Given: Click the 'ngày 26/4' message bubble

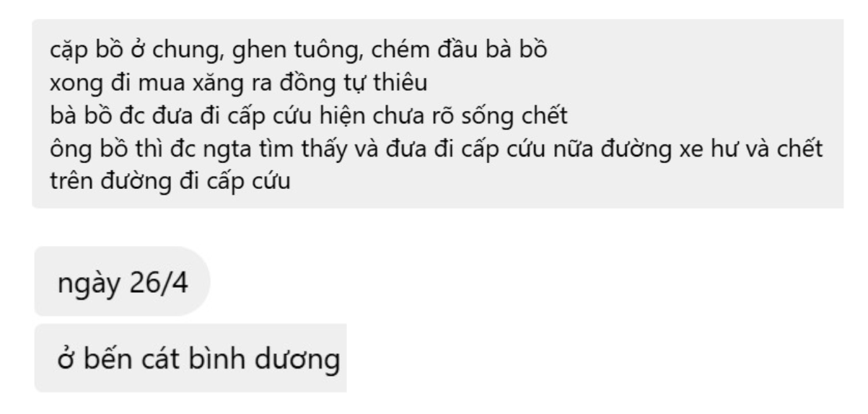Looking at the screenshot, I should pos(121,281).
